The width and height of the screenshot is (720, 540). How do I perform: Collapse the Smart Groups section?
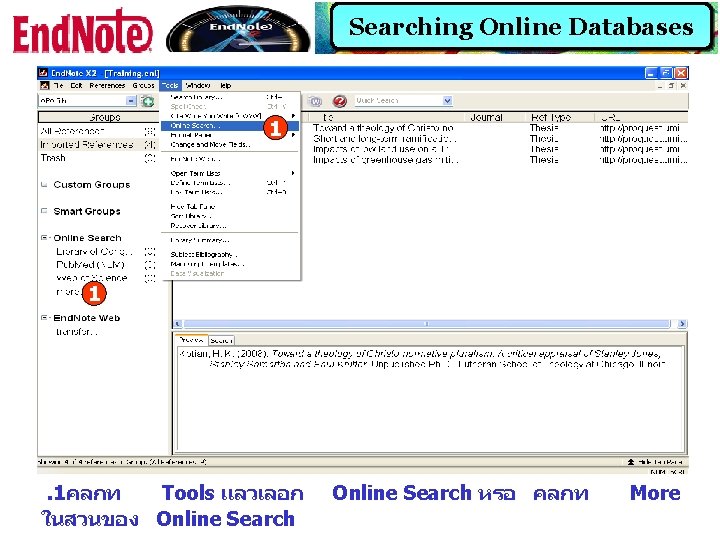(x=44, y=211)
